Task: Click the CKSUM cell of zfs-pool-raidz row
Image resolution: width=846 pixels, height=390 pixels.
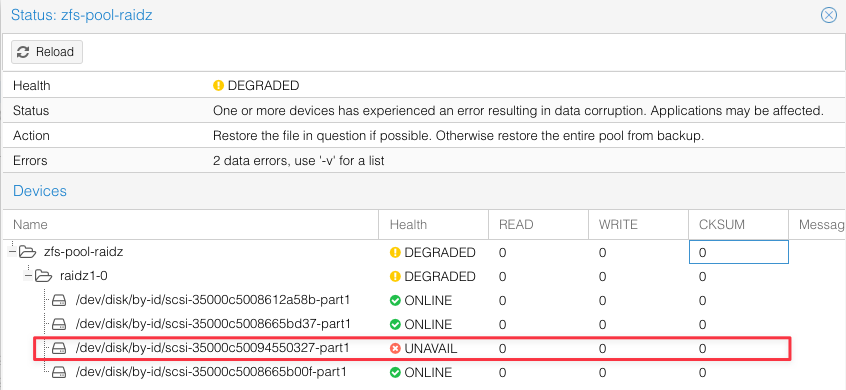Action: [739, 252]
